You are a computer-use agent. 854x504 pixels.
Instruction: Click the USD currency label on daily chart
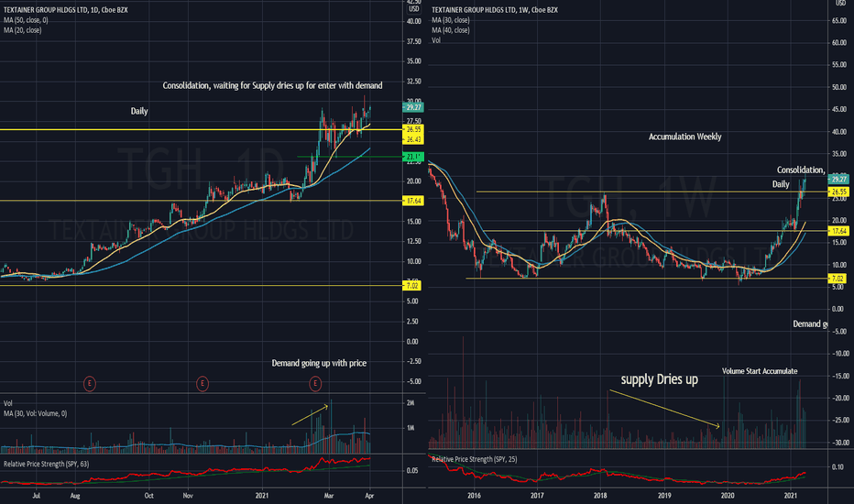[x=414, y=9]
